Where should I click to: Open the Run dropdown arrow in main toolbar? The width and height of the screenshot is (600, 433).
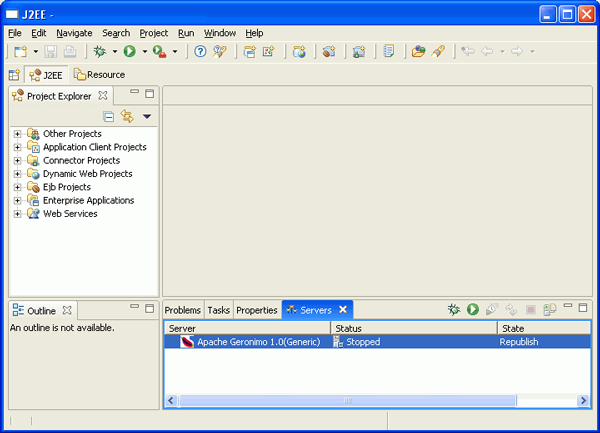point(145,51)
